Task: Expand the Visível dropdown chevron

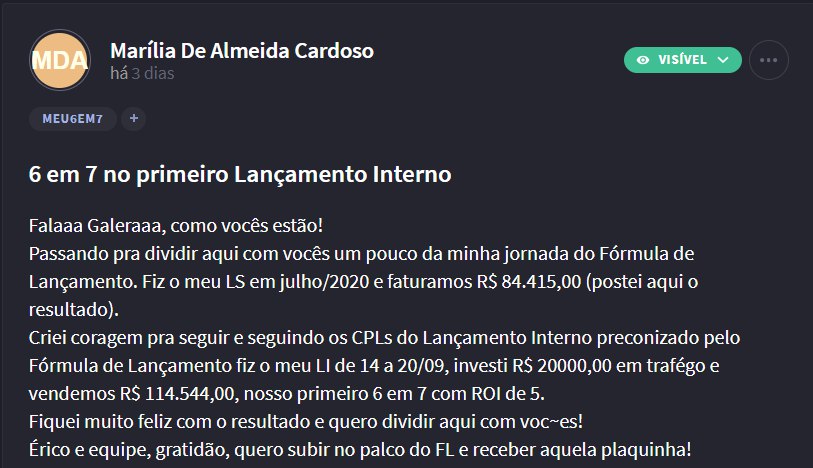Action: 723,60
